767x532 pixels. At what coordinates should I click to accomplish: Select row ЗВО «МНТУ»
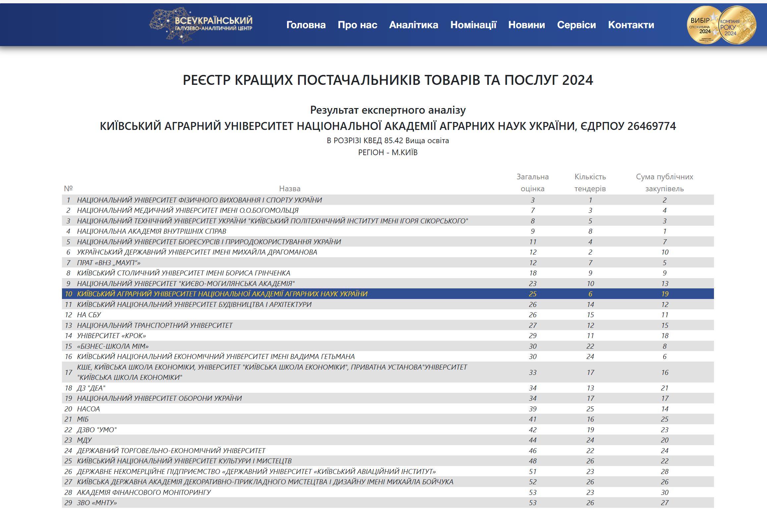(388, 503)
